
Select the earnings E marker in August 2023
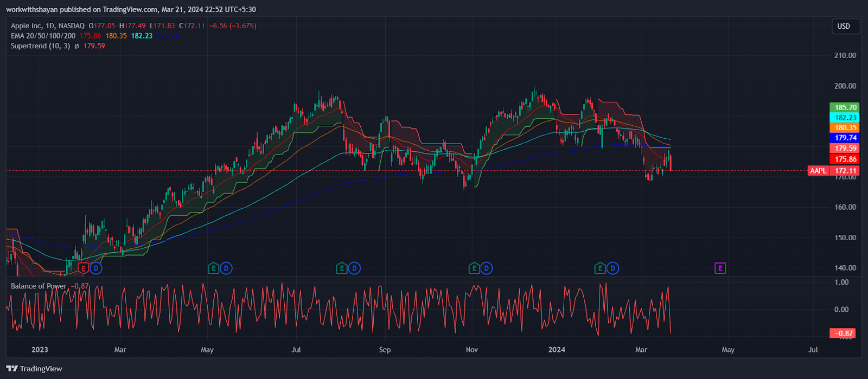pyautogui.click(x=341, y=268)
